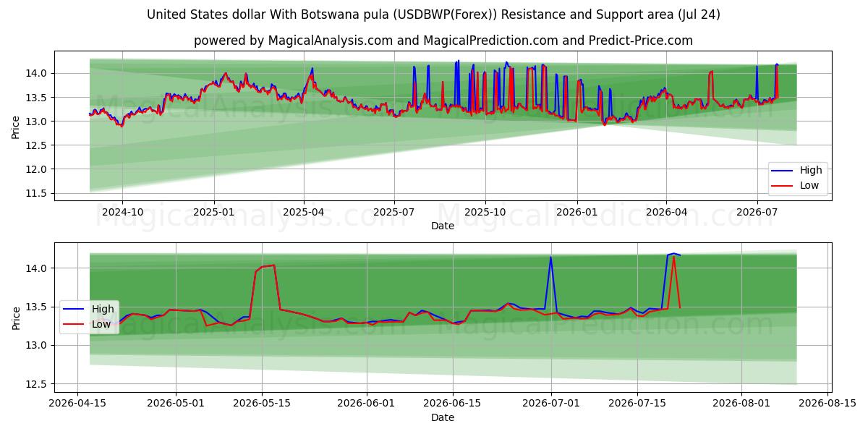Click the '12.5' price tick in bottom chart

coord(38,384)
